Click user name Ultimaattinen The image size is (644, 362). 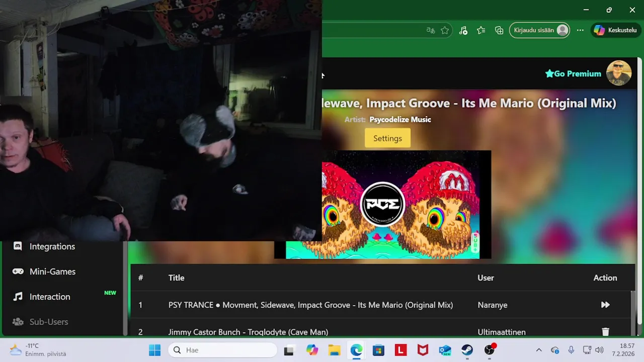(501, 332)
